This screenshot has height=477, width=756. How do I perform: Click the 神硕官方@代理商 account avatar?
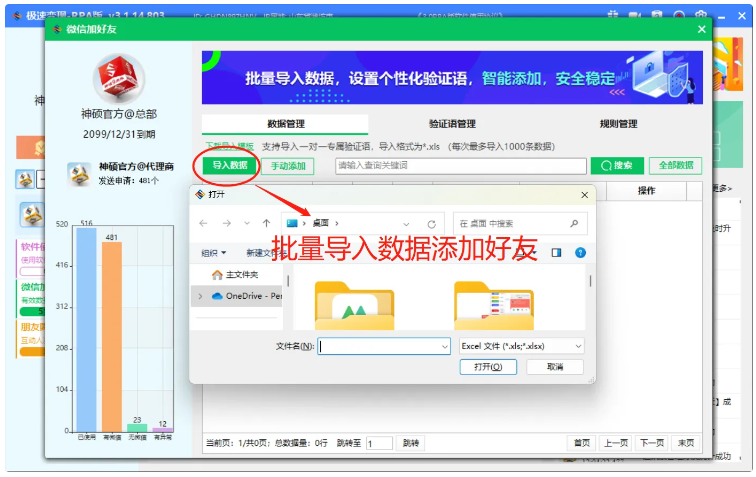pos(79,174)
